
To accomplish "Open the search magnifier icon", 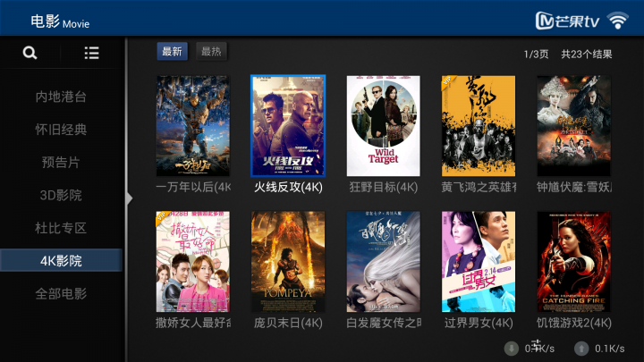I will 30,53.
